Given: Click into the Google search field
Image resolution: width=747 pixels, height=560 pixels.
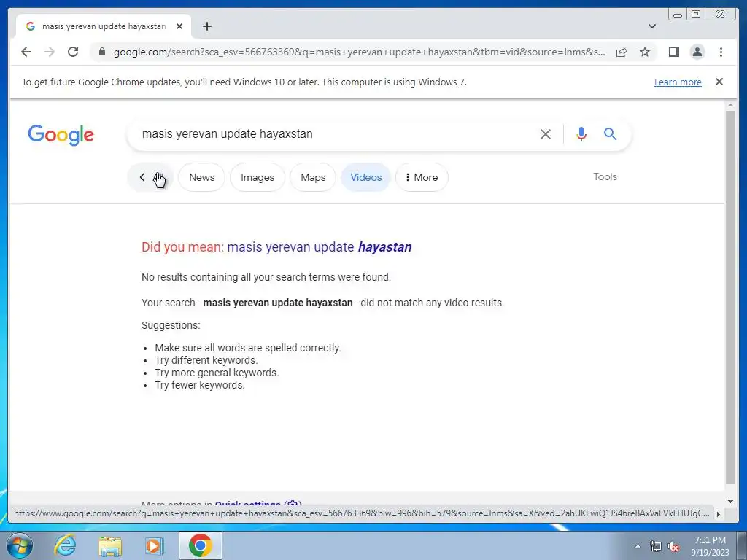Looking at the screenshot, I should coord(333,134).
